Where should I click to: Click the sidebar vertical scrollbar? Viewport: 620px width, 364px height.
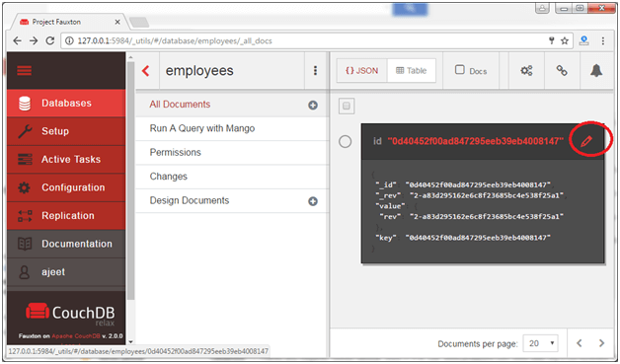pyautogui.click(x=131, y=180)
